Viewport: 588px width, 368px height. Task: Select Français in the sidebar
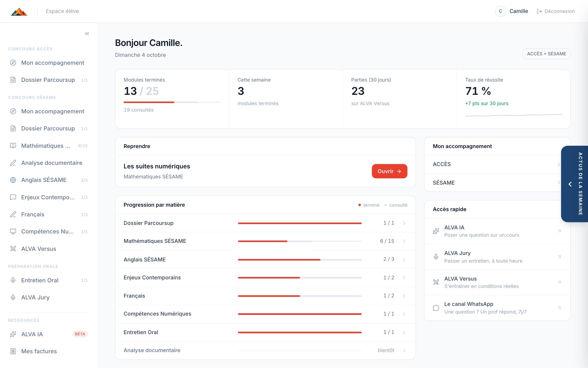click(49, 214)
